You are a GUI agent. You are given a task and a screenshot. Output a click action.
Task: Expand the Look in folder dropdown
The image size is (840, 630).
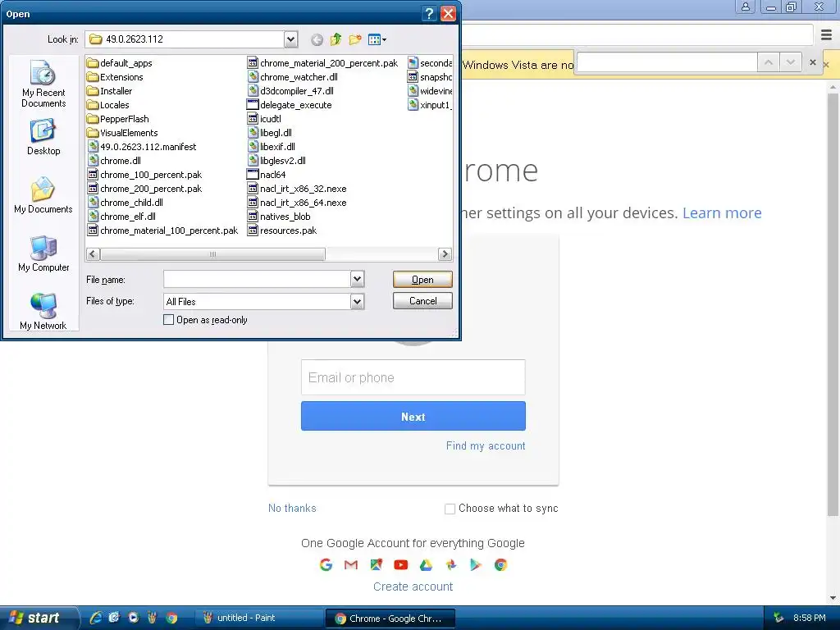pos(290,39)
